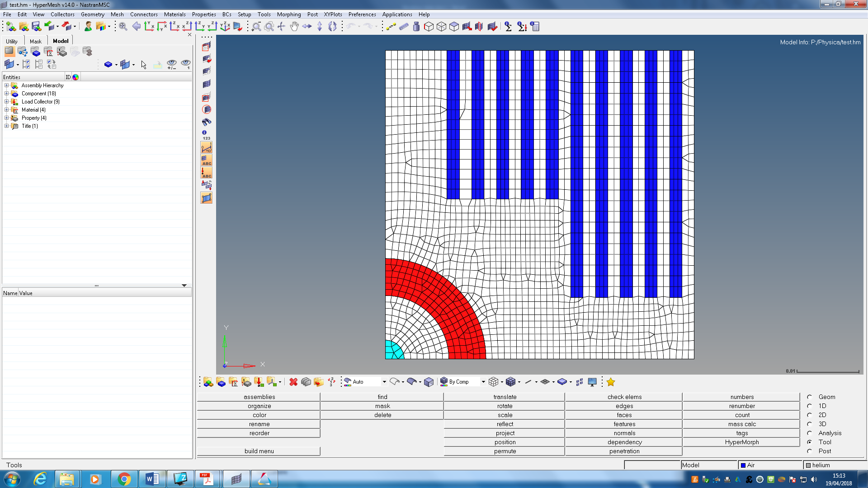Click the Renumber 1-2-3 icon

332,382
